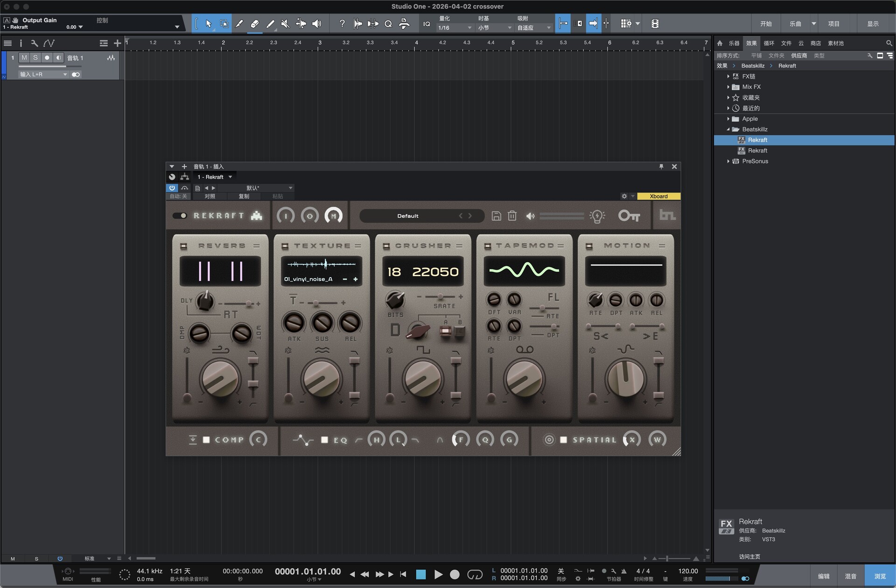The height and width of the screenshot is (588, 896).
Task: Click the add track plus icon
Action: pyautogui.click(x=117, y=43)
